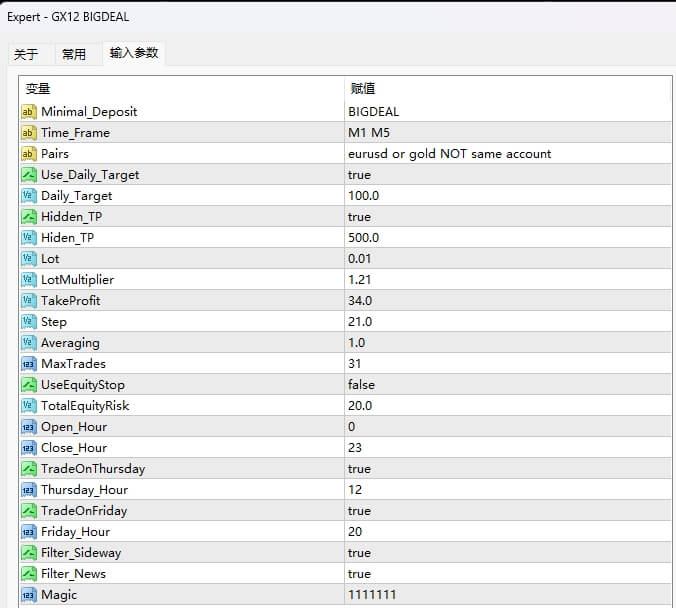Viewport: 676px width, 608px height.
Task: Click the LotMultiplier value 1.21
Action: [x=360, y=280]
